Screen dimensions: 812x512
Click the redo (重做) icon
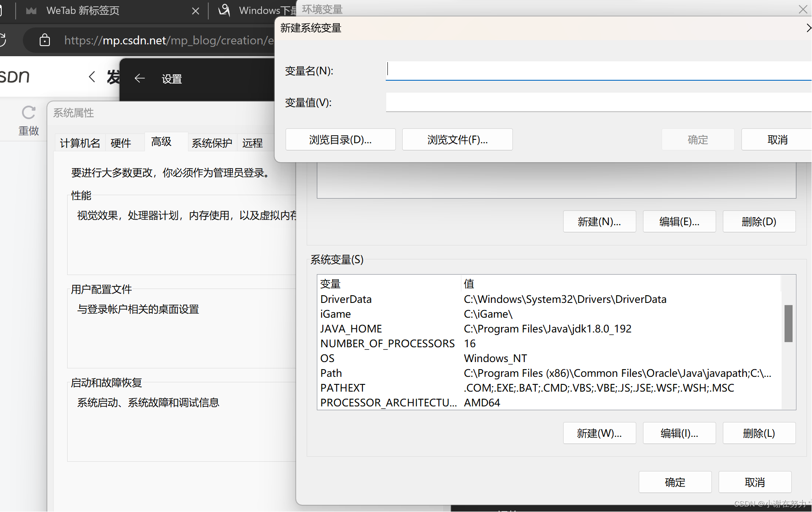(28, 113)
